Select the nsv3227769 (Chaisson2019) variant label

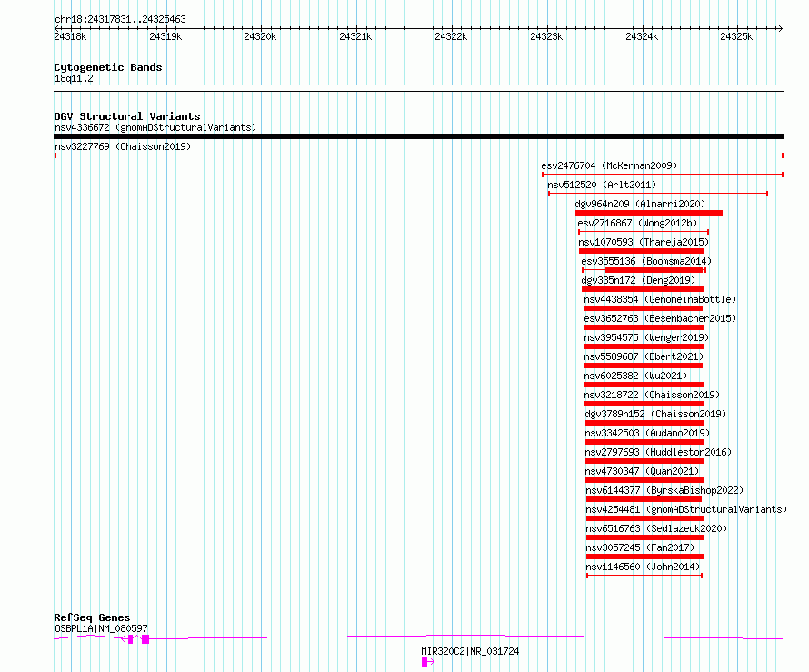123,146
